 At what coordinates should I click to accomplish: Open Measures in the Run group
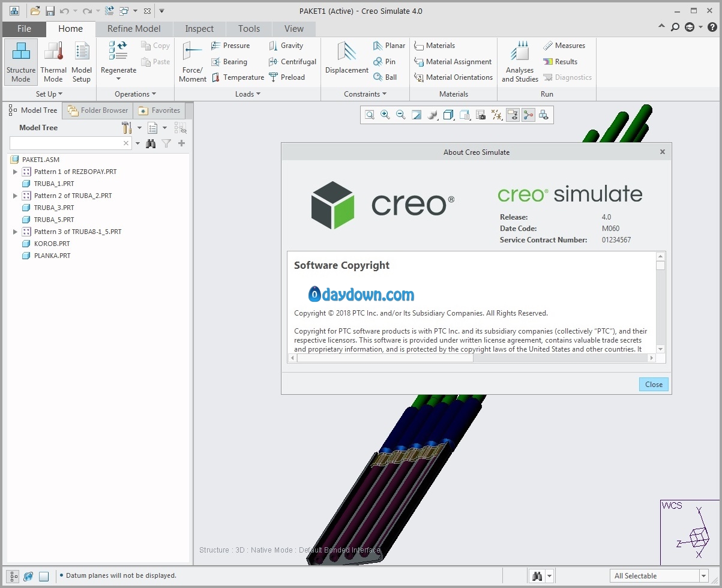pos(564,46)
